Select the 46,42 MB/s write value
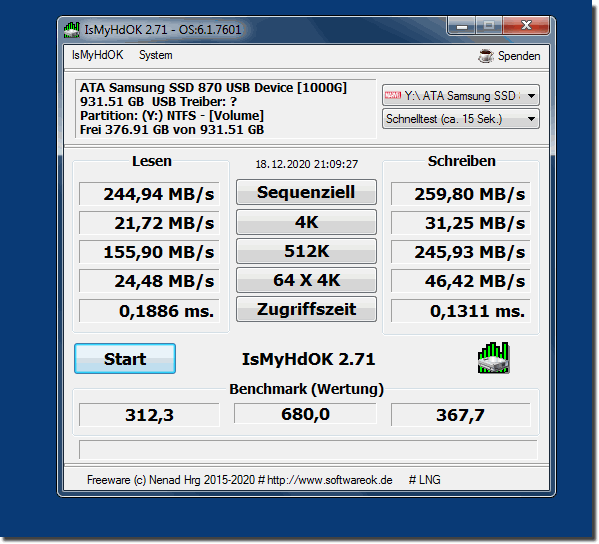Screen dimensions: 599x544 [x=461, y=281]
